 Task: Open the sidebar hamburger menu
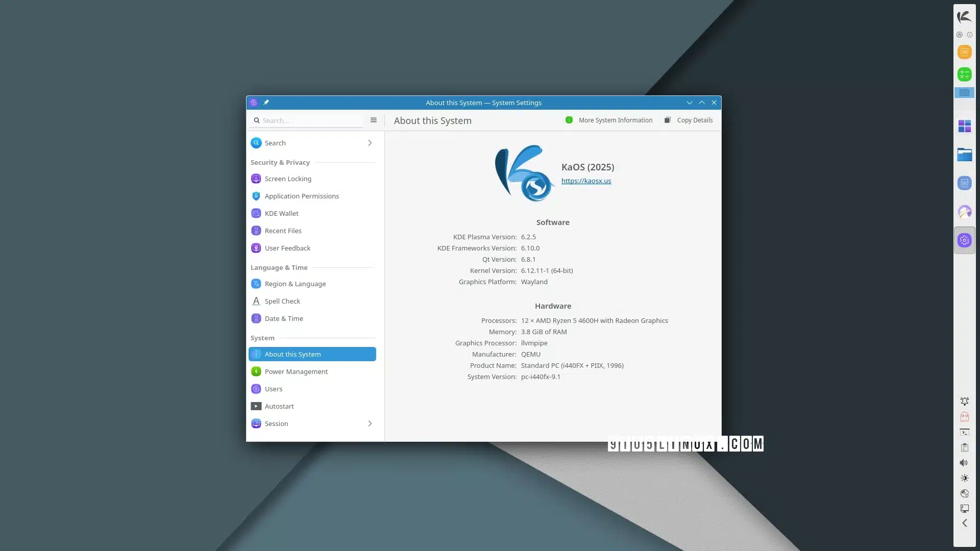(374, 120)
